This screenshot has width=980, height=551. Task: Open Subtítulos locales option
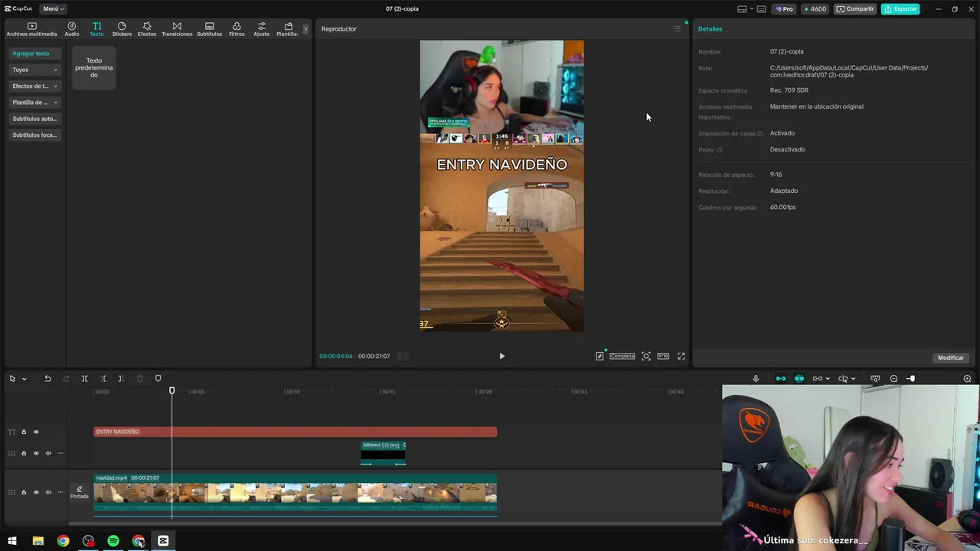point(34,135)
